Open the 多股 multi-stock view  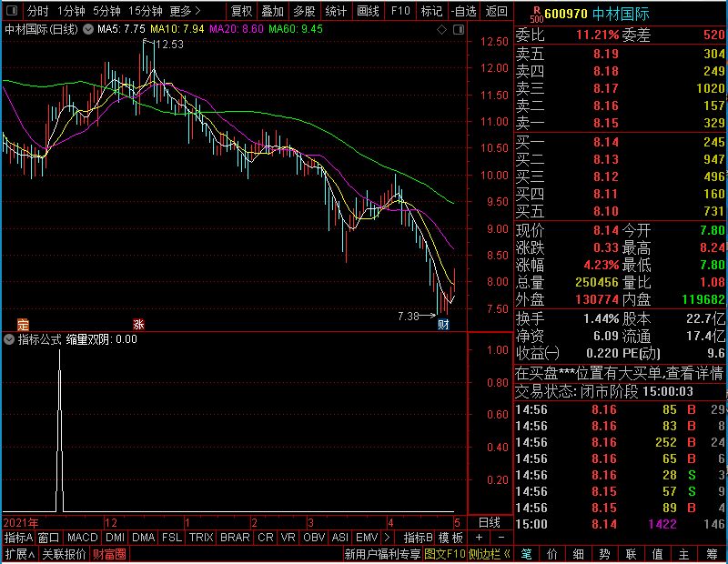(304, 11)
